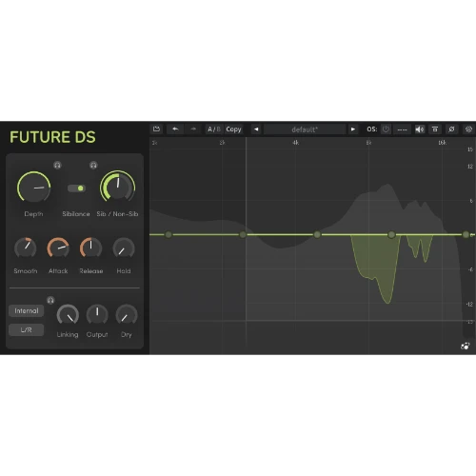Click the Dry knob
This screenshot has width=476, height=476.
(127, 315)
